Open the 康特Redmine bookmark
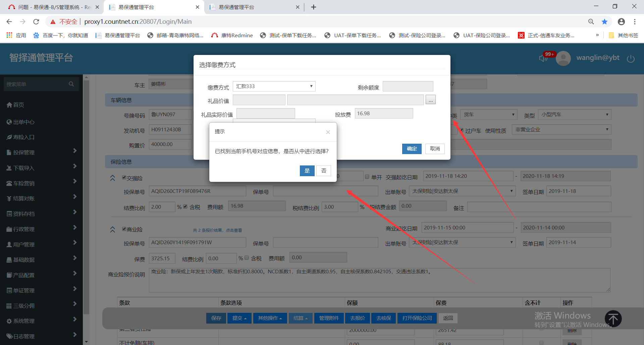The height and width of the screenshot is (345, 644). pyautogui.click(x=232, y=36)
